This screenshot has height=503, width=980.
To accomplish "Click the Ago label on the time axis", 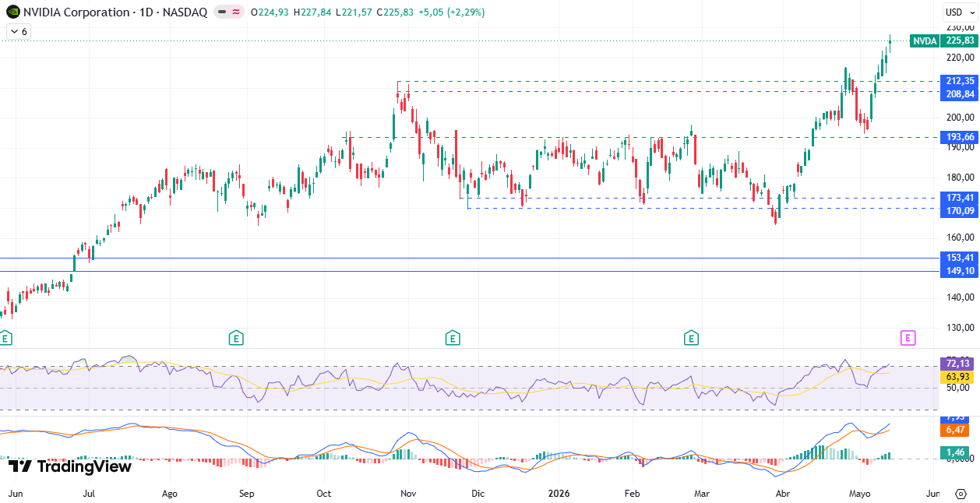I will click(x=170, y=494).
